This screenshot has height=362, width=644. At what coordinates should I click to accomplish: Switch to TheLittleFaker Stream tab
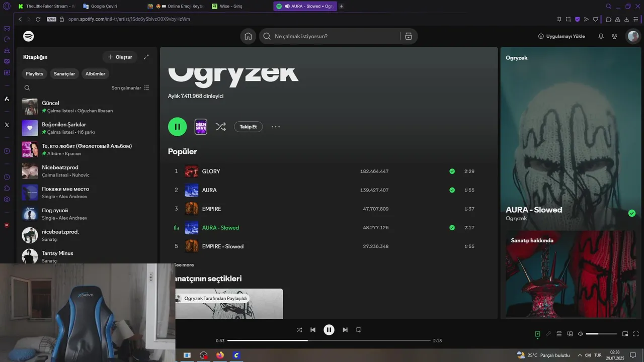click(x=46, y=6)
